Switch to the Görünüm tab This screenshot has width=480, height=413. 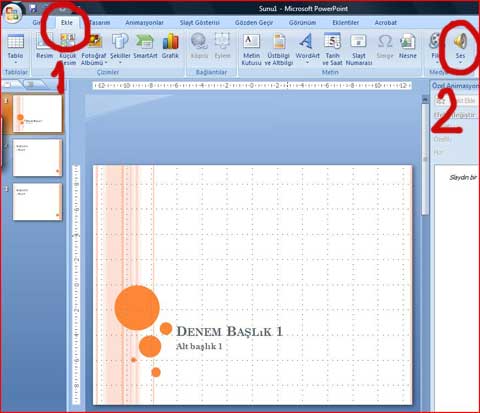302,23
